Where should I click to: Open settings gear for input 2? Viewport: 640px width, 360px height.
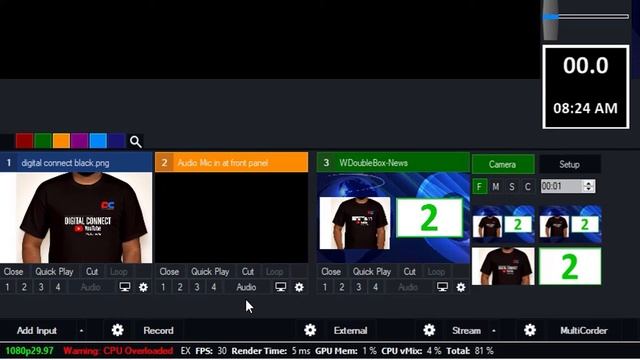point(299,287)
